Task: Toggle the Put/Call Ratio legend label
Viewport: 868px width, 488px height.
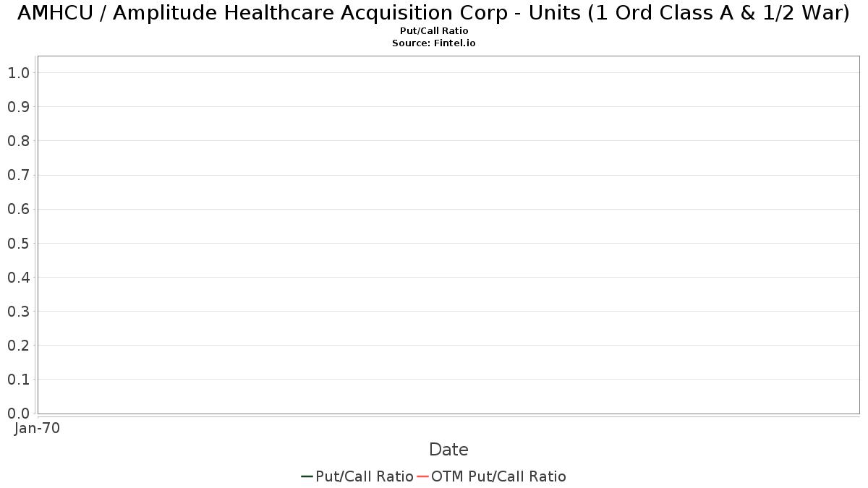Action: pos(365,476)
